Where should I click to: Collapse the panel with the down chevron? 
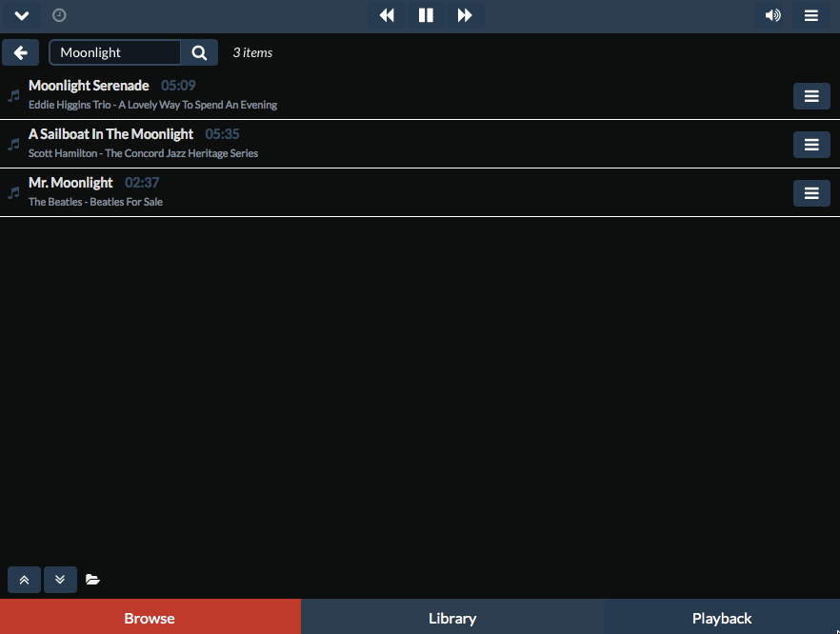coord(21,15)
